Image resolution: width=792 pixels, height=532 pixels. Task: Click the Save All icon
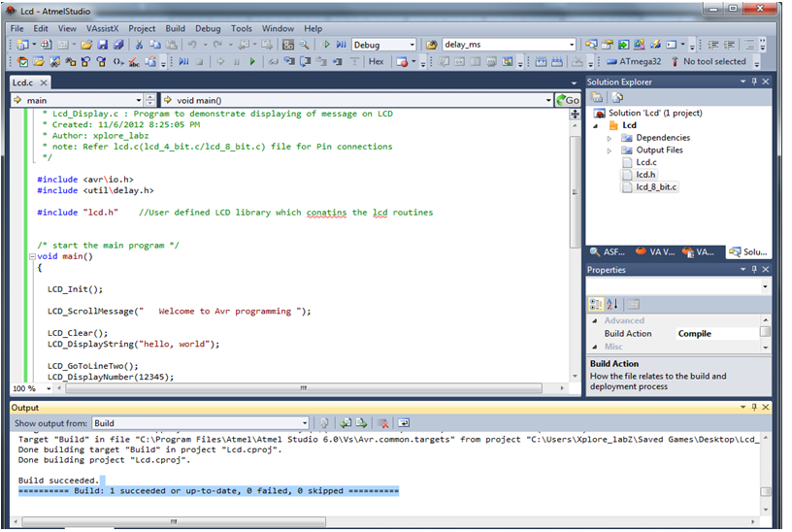pos(118,45)
